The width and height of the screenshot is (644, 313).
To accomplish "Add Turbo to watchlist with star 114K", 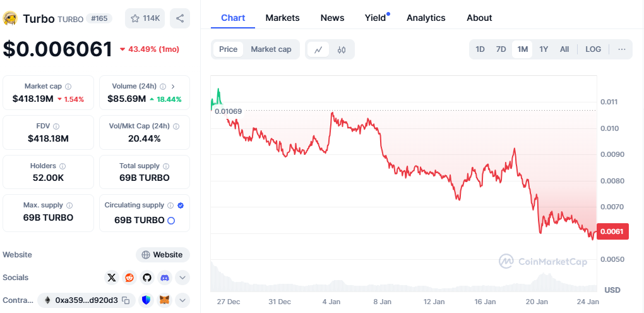I will click(x=145, y=18).
